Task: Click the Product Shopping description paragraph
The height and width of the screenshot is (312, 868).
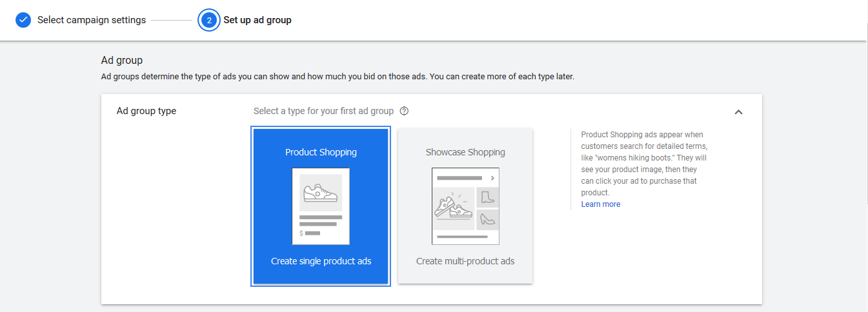Action: click(644, 164)
